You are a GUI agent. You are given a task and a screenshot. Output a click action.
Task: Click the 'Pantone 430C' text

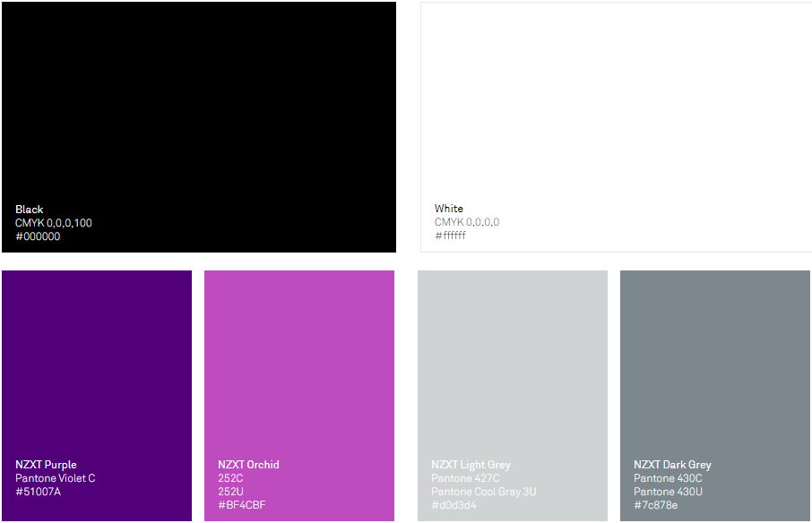click(x=668, y=478)
